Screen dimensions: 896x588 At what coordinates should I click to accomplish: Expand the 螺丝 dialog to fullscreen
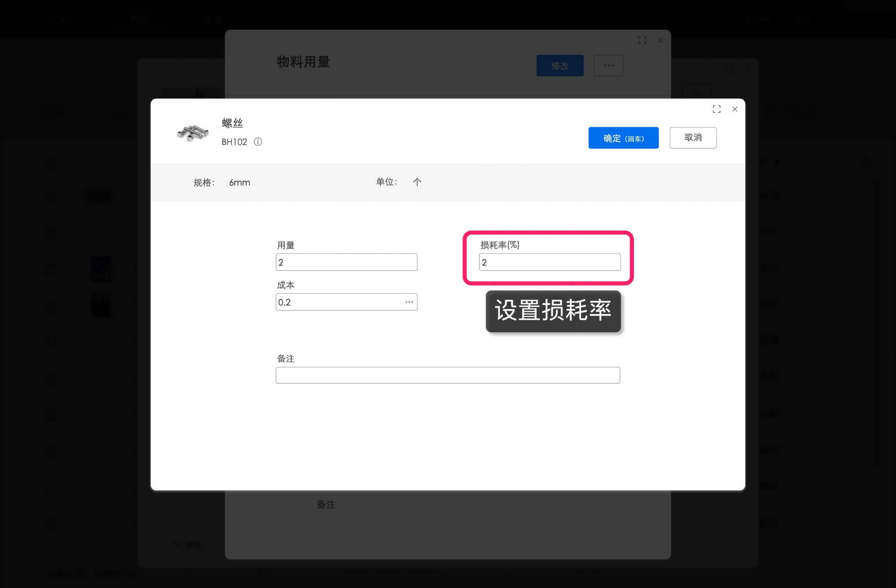tap(716, 109)
